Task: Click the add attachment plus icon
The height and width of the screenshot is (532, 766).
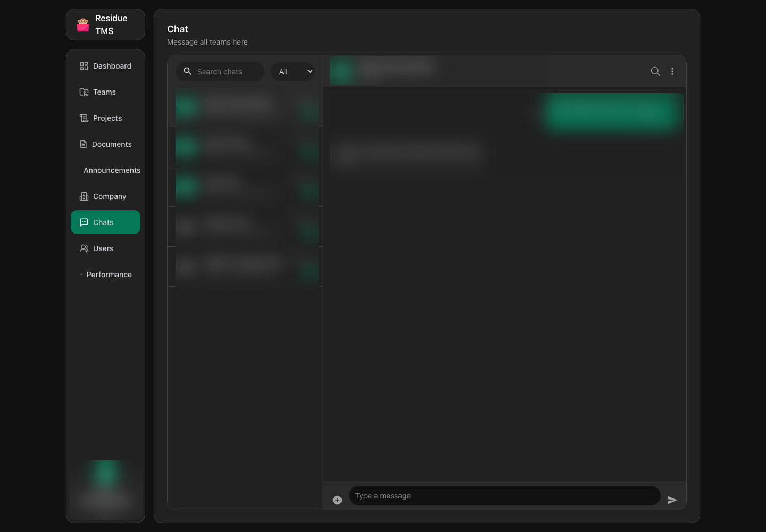Action: (x=337, y=500)
